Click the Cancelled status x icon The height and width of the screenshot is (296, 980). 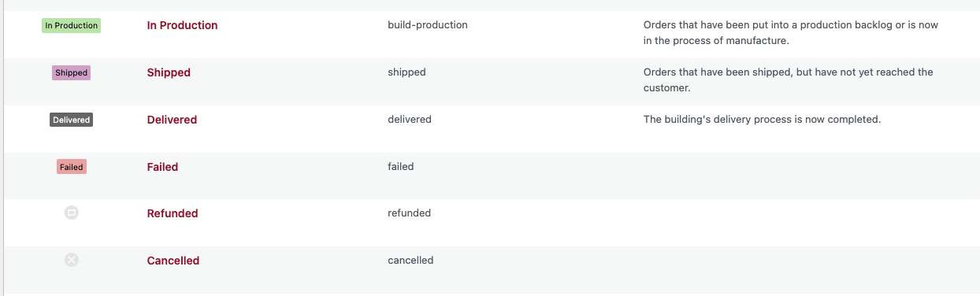click(71, 260)
